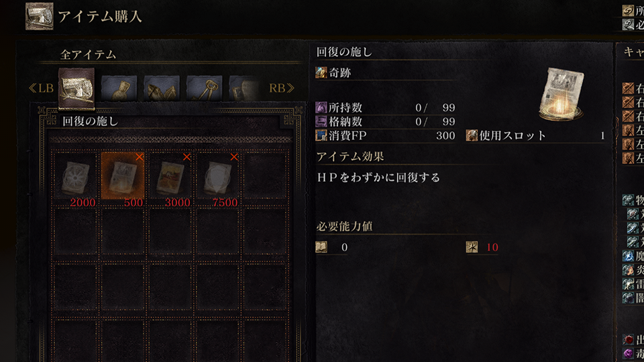Go to next category with RB arrow
Image resolution: width=644 pixels, height=362 pixels.
click(x=282, y=88)
